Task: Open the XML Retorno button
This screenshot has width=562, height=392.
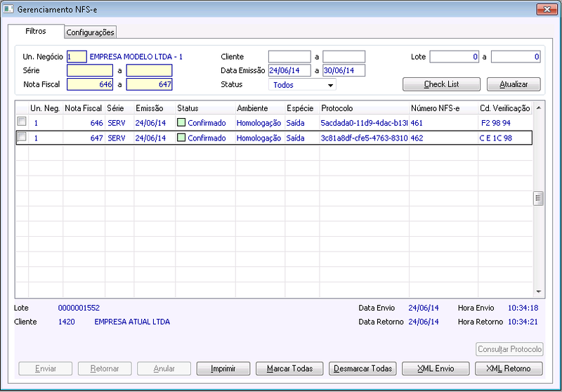Action: [x=509, y=368]
